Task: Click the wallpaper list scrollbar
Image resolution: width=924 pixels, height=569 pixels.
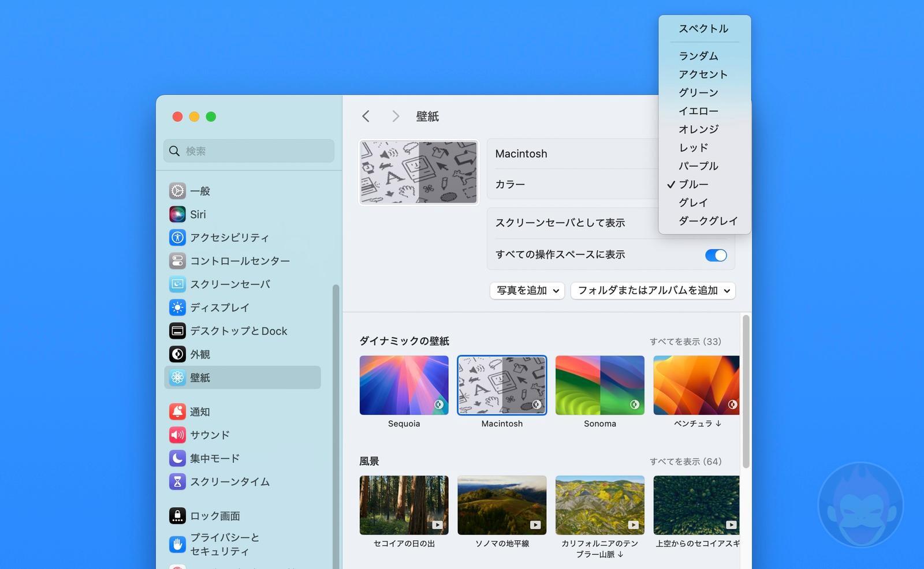Action: (746, 391)
